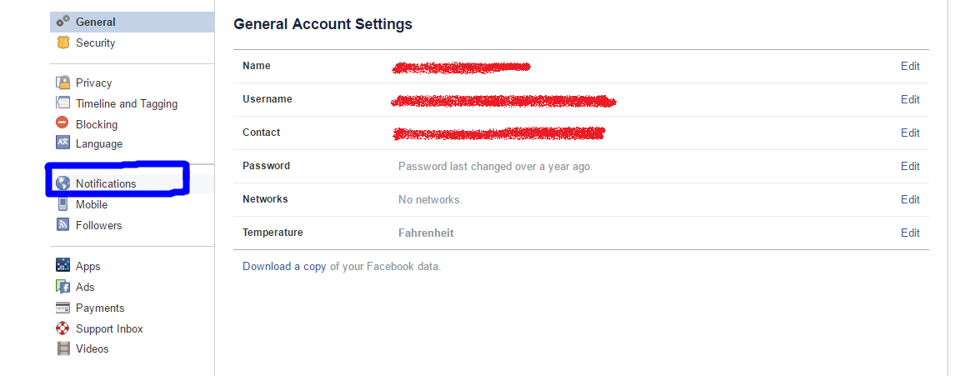Click the Followers RSS feed icon
Viewport: 980px width, 376px height.
coord(62,224)
